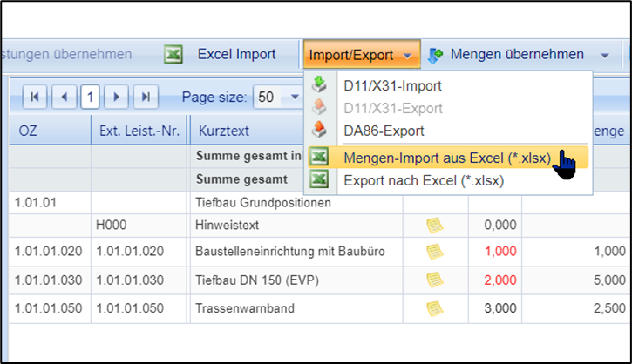632x364 pixels.
Task: Open the note icon for Trassenwarnband row
Action: point(434,308)
